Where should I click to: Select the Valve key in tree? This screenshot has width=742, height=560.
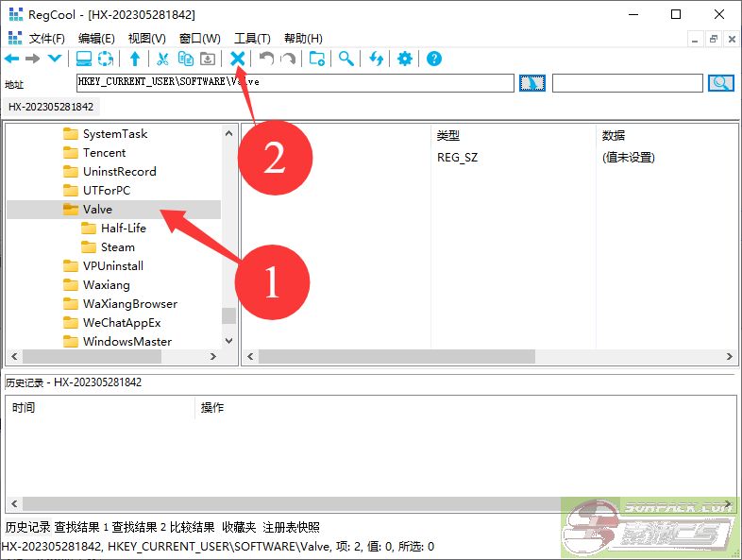[x=97, y=210]
